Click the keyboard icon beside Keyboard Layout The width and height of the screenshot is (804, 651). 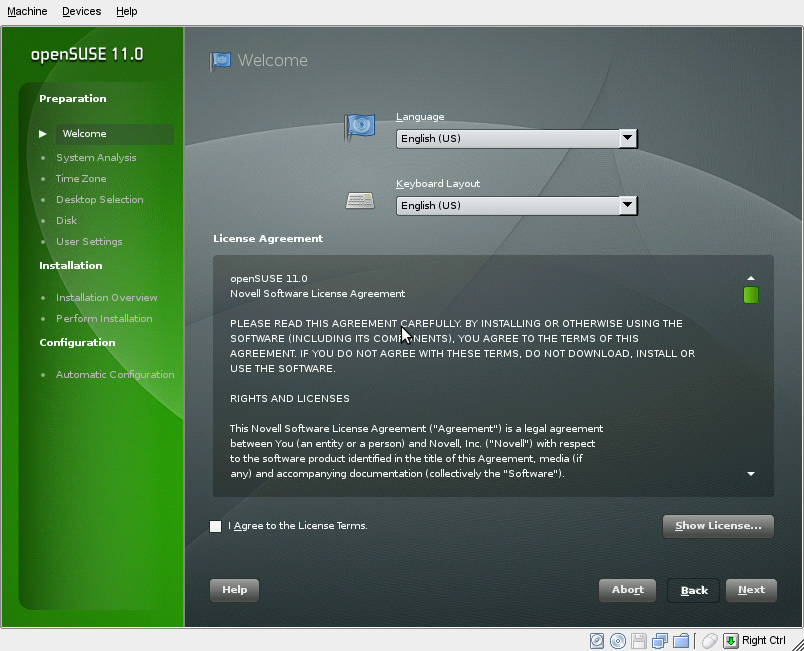pos(359,200)
